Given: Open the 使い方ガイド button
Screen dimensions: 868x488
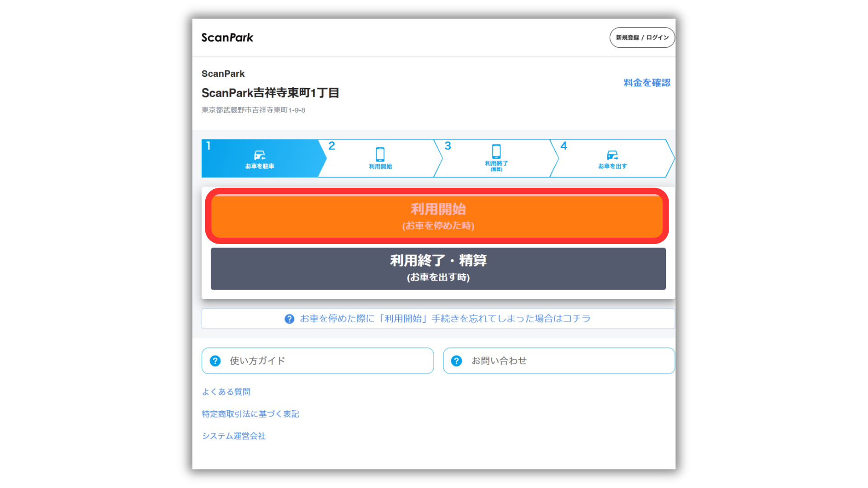Looking at the screenshot, I should coord(317,361).
